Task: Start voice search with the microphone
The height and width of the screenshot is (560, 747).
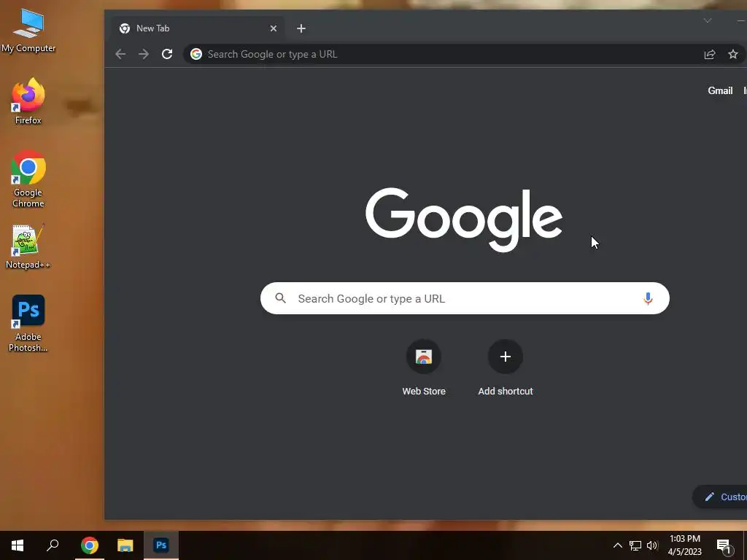Action: (648, 298)
